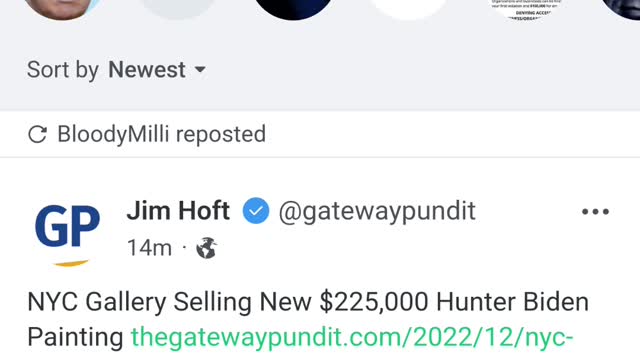Open the Sort by Newest dropdown
This screenshot has height=360, width=640.
[x=116, y=69]
